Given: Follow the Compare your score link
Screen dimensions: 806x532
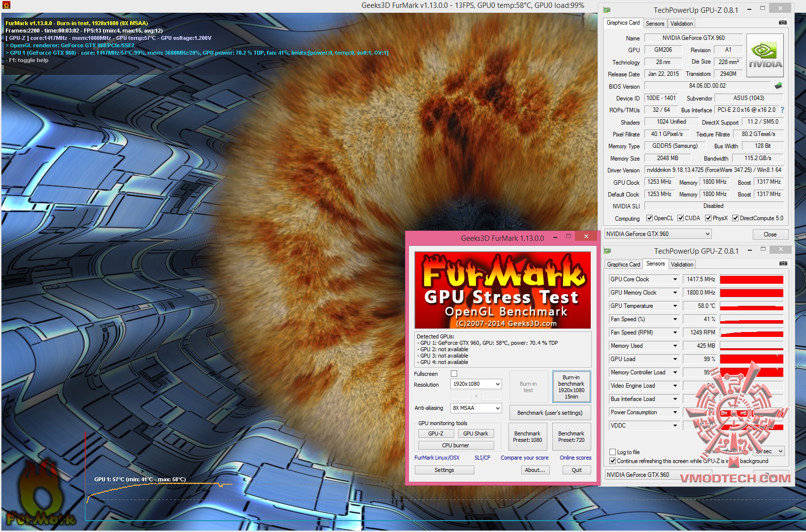Looking at the screenshot, I should tap(525, 458).
